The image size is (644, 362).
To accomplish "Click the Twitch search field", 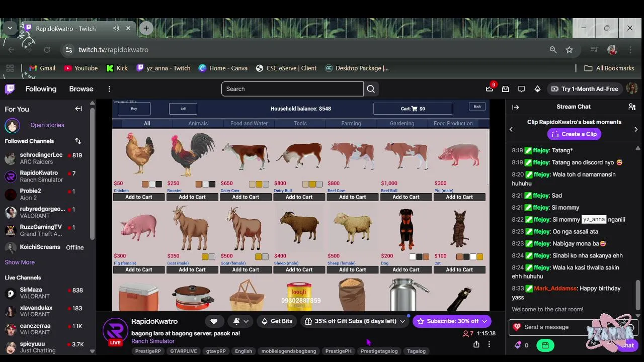I will pos(292,89).
